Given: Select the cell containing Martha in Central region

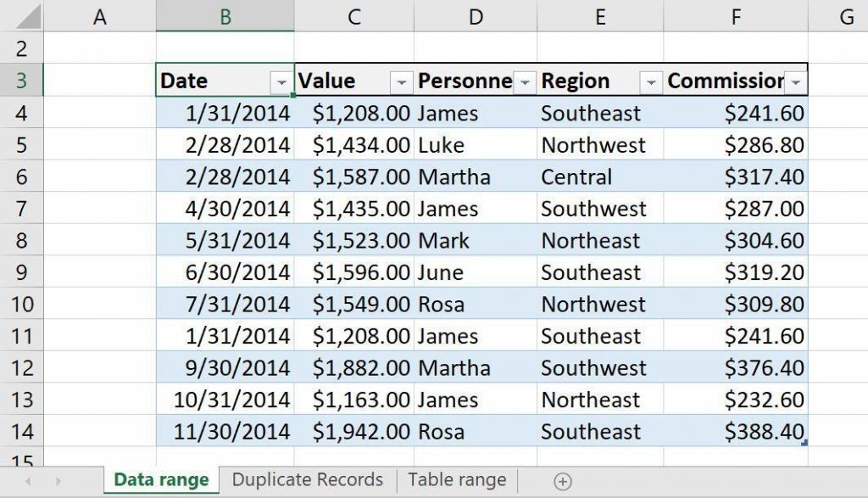Looking at the screenshot, I should (x=475, y=176).
